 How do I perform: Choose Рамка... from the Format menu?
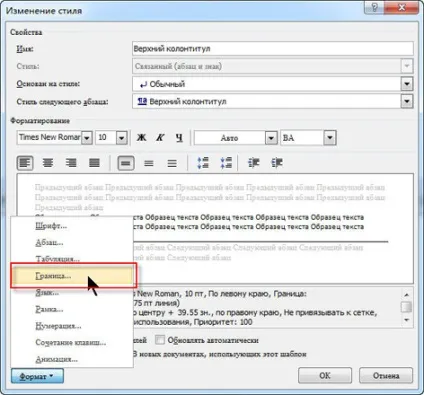pyautogui.click(x=72, y=309)
